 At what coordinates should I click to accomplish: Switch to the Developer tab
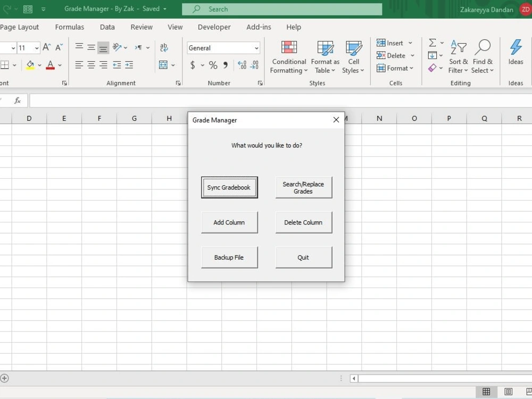coord(214,27)
